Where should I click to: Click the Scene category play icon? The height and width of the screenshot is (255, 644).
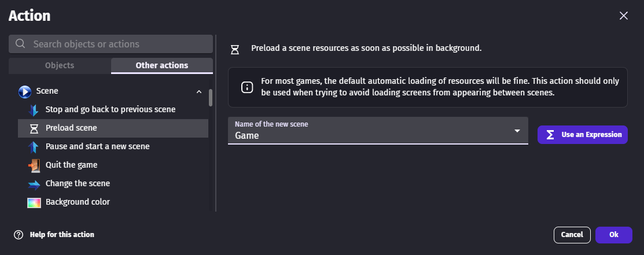(25, 91)
